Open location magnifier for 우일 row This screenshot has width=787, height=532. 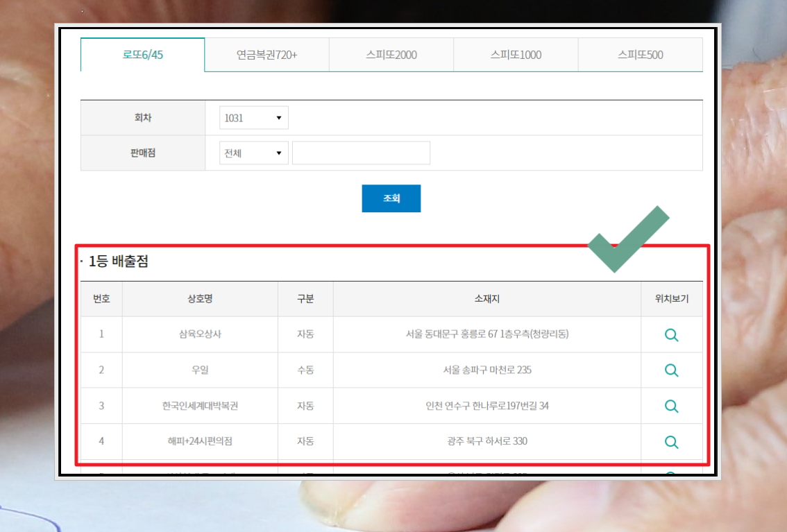671,370
